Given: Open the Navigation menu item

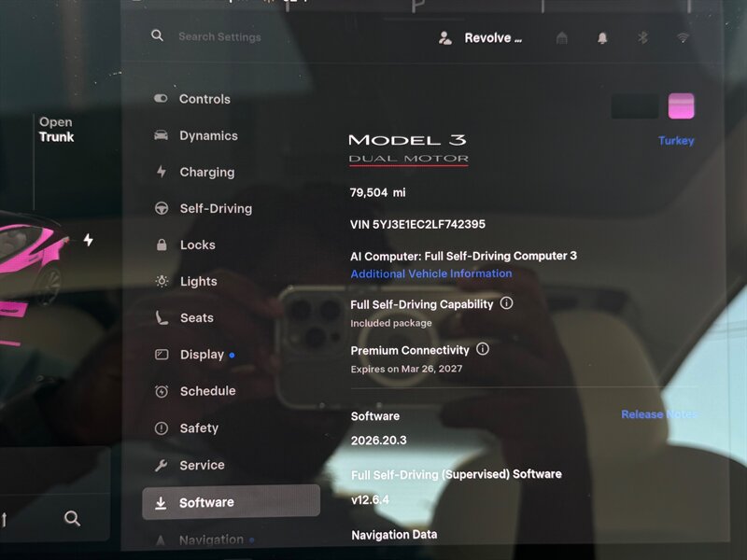Looking at the screenshot, I should click(x=211, y=539).
